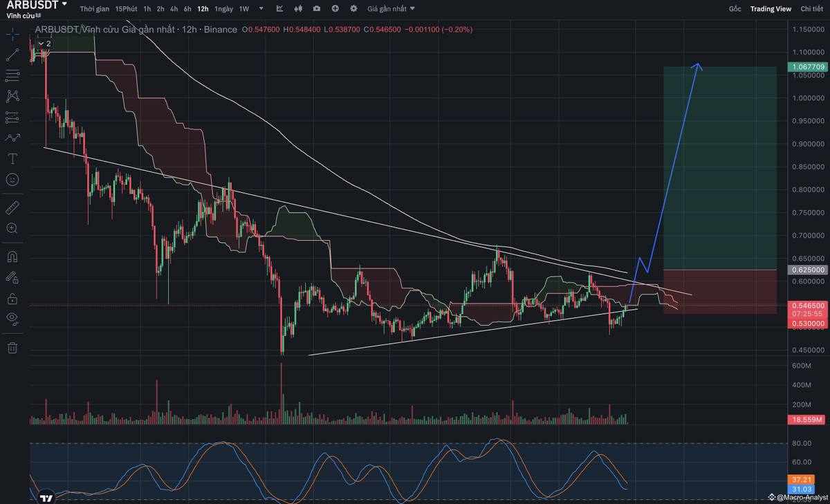Select the zigzag arrow path tool
This screenshot has height=504, width=830.
point(12,138)
